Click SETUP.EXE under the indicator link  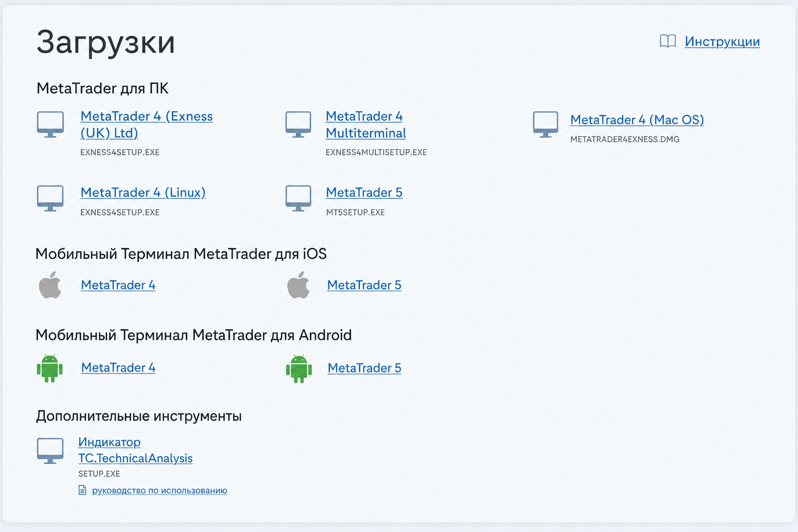pos(99,474)
